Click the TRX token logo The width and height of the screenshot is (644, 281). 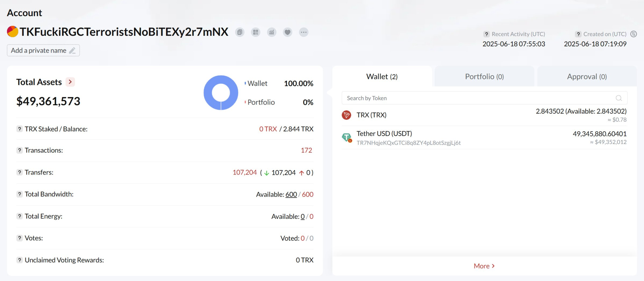tap(346, 115)
